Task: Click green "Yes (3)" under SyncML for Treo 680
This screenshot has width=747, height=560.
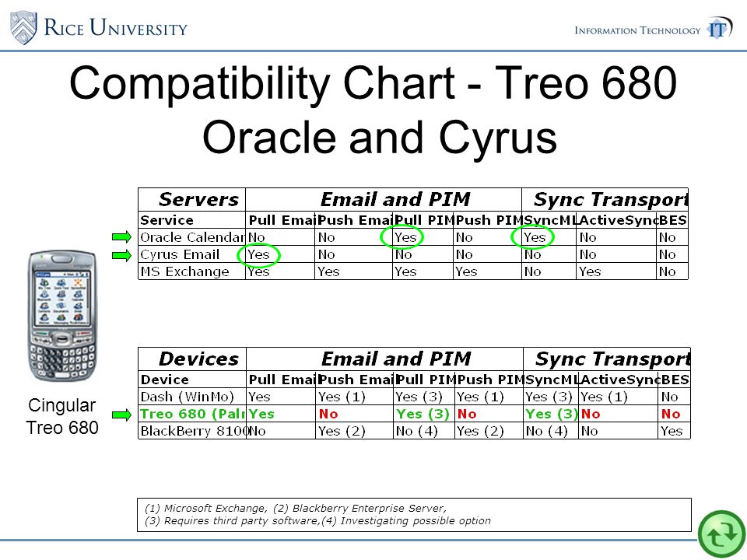Action: 552,414
